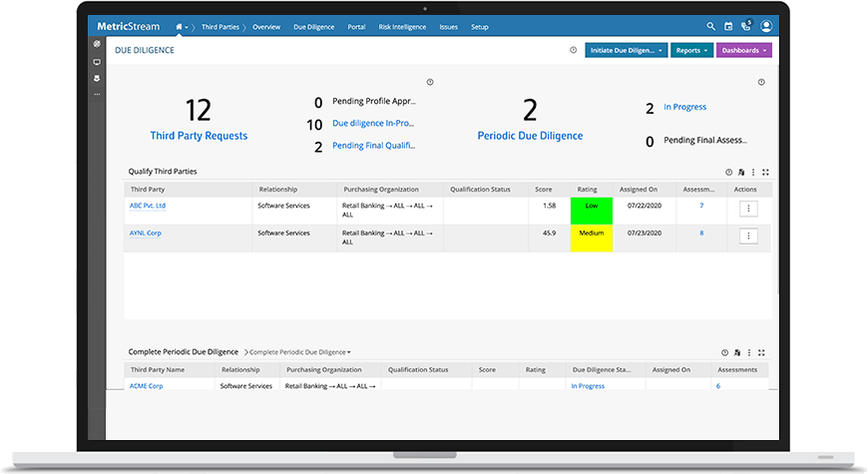Open the ABC Pvt. Ltd link
The image size is (868, 474).
click(148, 206)
